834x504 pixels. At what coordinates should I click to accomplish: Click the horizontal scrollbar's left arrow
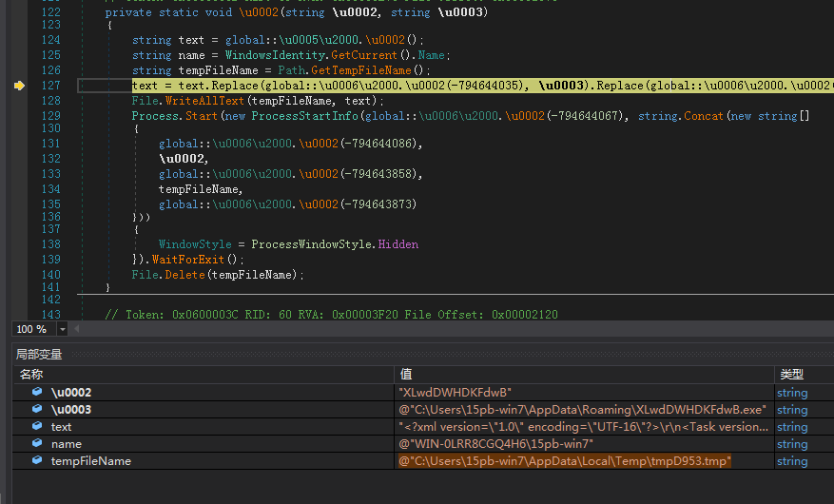coord(77,329)
